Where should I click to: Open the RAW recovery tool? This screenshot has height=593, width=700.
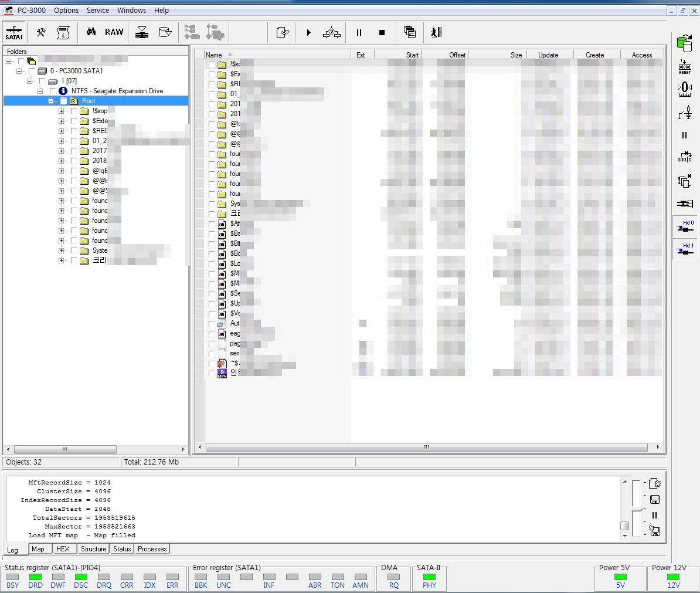point(114,32)
